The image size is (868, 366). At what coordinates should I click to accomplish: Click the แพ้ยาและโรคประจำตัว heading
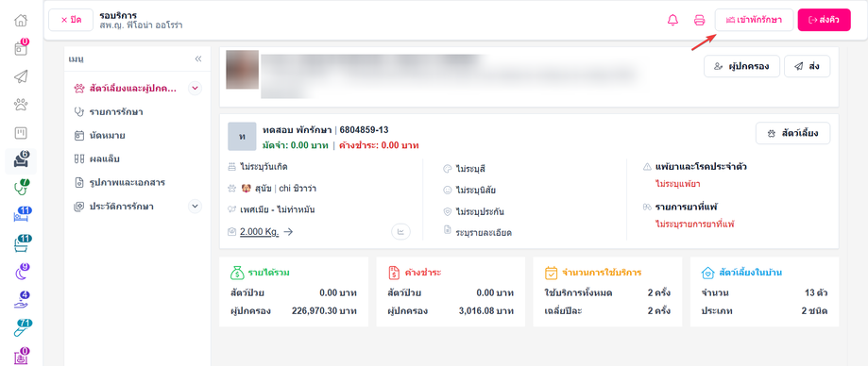tap(702, 166)
